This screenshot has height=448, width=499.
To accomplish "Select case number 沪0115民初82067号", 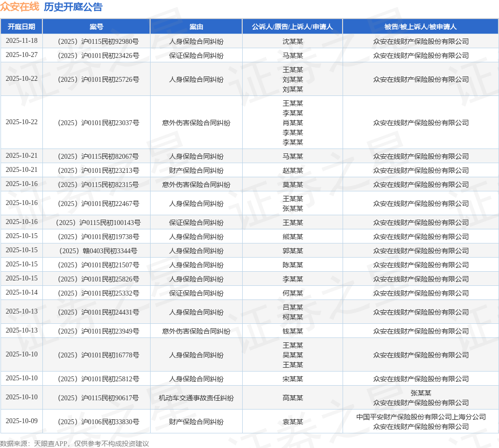I will (98, 156).
